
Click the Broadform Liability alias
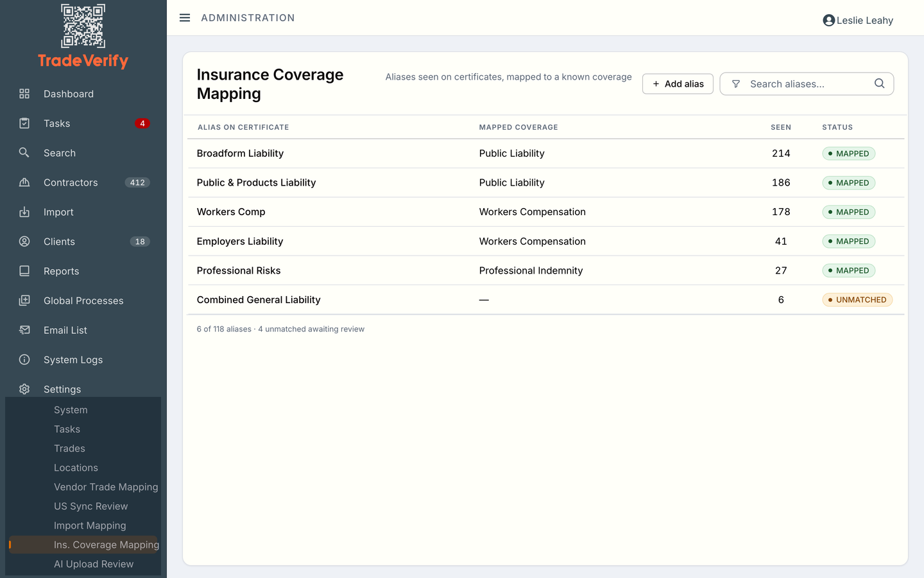click(x=240, y=153)
